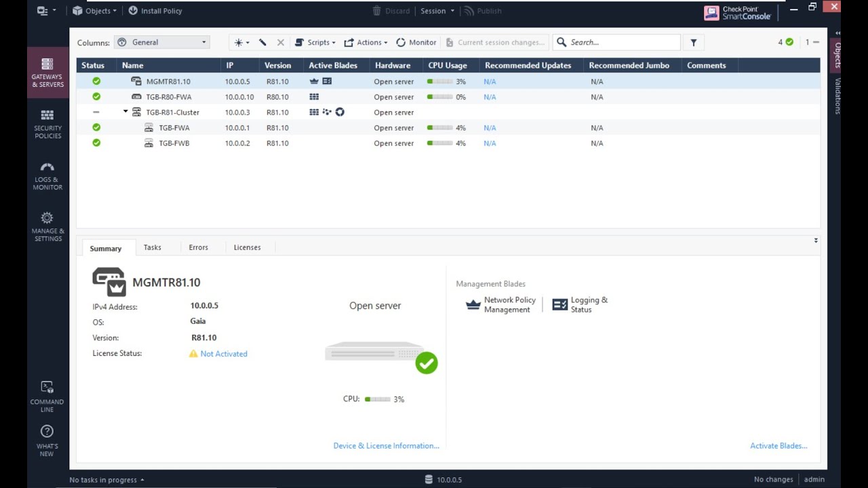Collapse the bottom details pane arrow
The width and height of the screenshot is (868, 488).
[x=816, y=240]
